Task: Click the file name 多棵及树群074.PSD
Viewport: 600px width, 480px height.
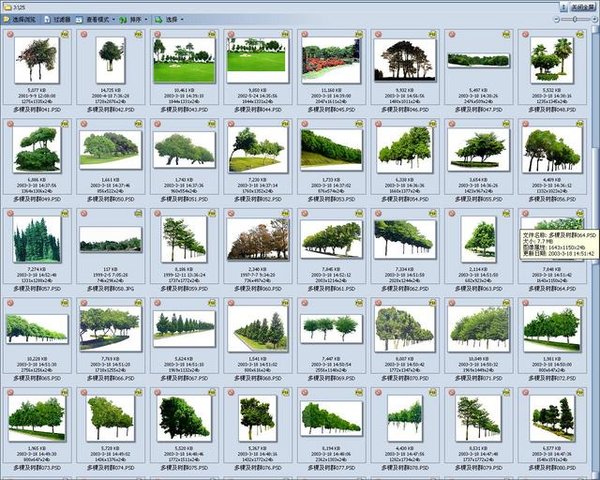Action: (x=111, y=468)
